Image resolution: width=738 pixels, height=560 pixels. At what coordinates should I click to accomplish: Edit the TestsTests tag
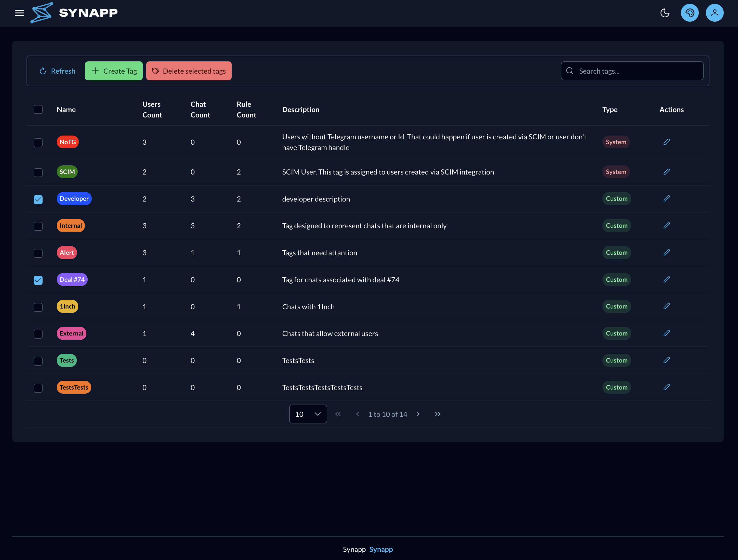coord(666,388)
